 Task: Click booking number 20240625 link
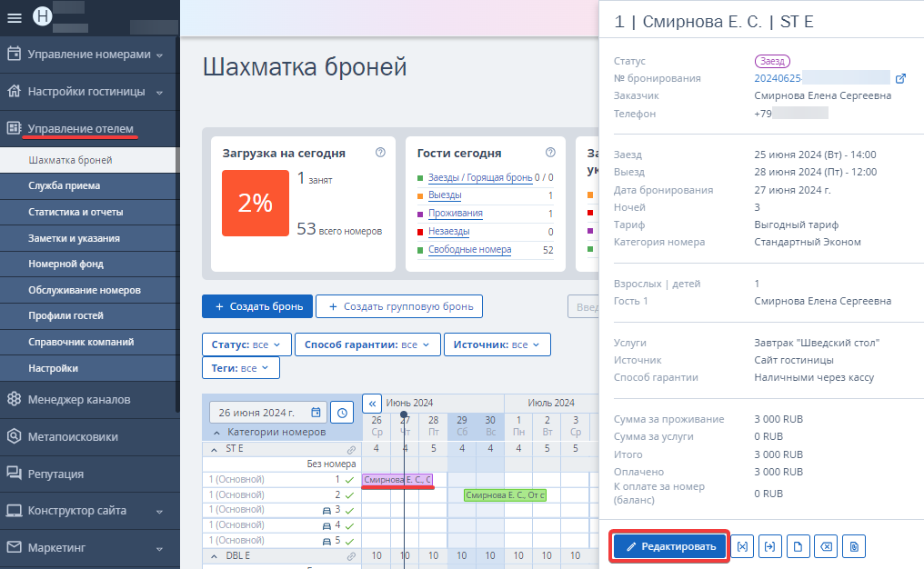point(778,78)
